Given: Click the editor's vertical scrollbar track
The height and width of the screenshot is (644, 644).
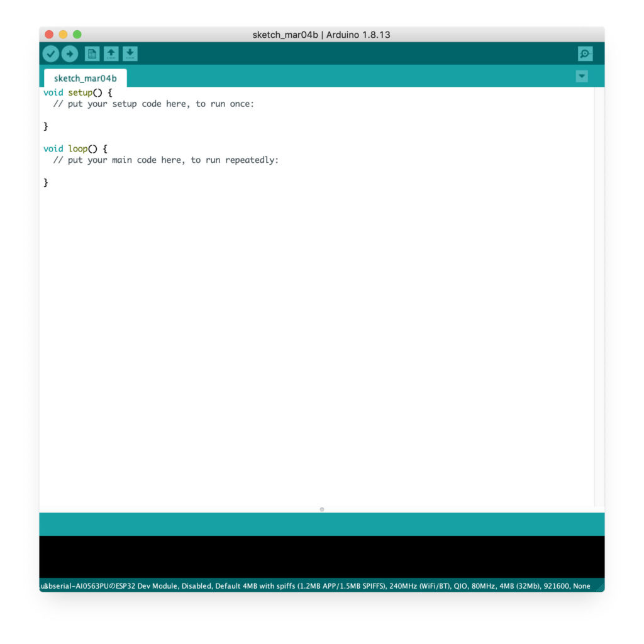Looking at the screenshot, I should pos(599,296).
